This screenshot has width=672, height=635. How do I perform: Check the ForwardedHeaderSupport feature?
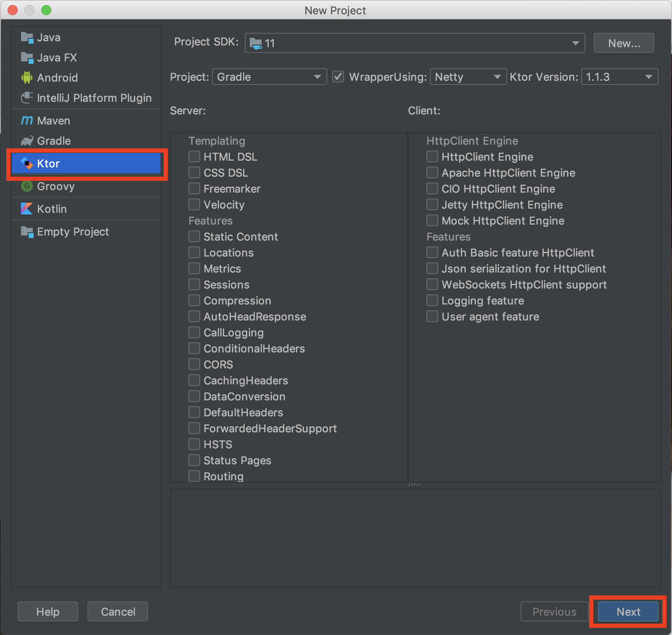point(194,429)
